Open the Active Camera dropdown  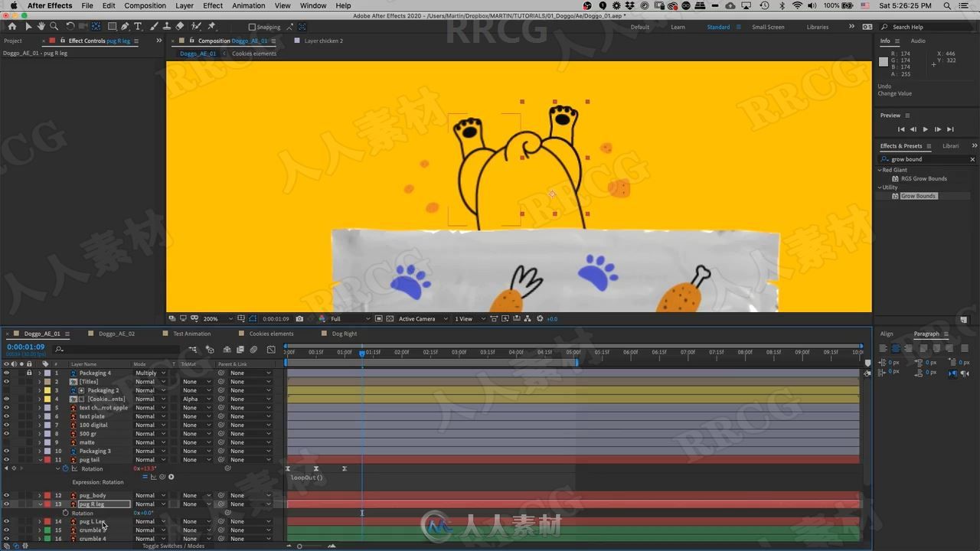423,318
